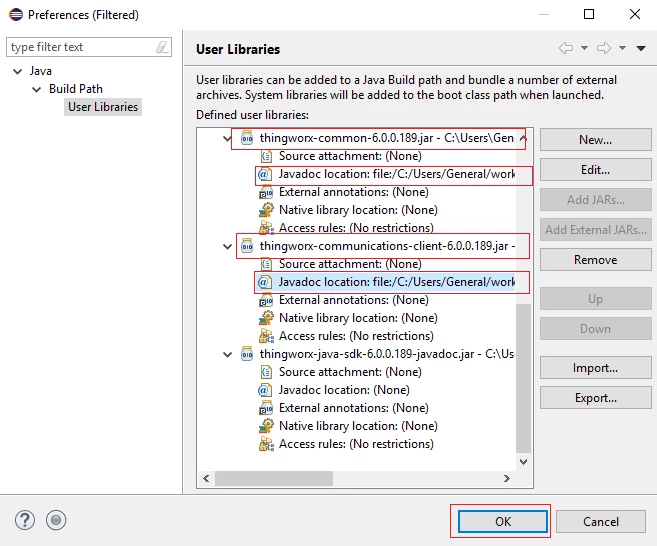
Task: Click the Access rules icon under thingworx-common jar
Action: coord(266,228)
